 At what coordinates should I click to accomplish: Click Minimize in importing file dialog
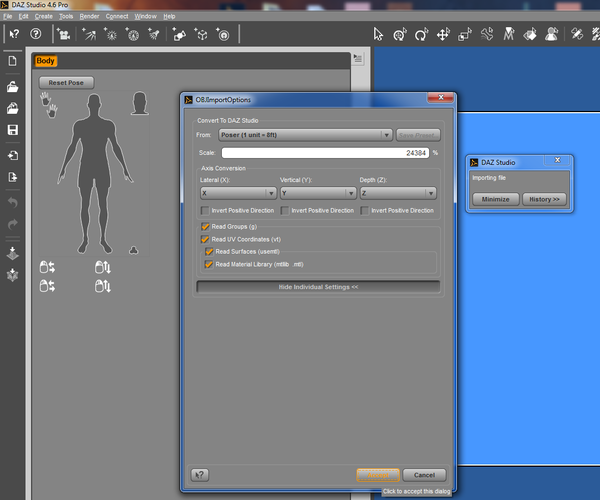coord(496,199)
